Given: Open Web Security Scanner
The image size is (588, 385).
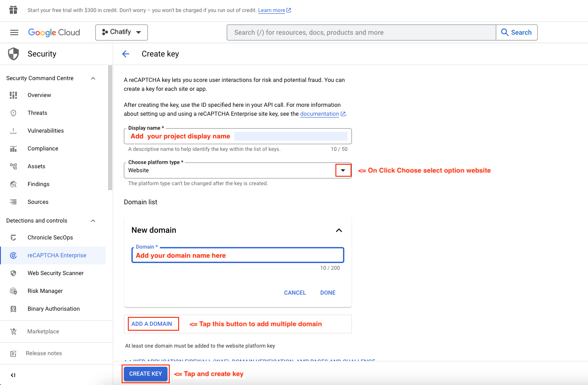Looking at the screenshot, I should [54, 273].
